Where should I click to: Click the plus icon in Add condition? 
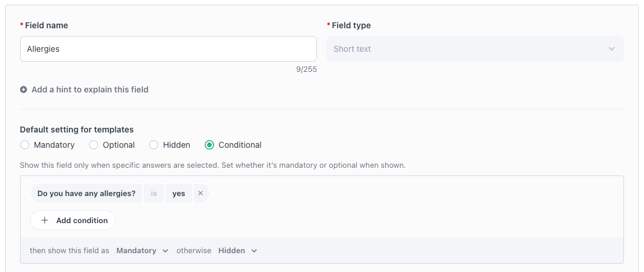point(45,221)
